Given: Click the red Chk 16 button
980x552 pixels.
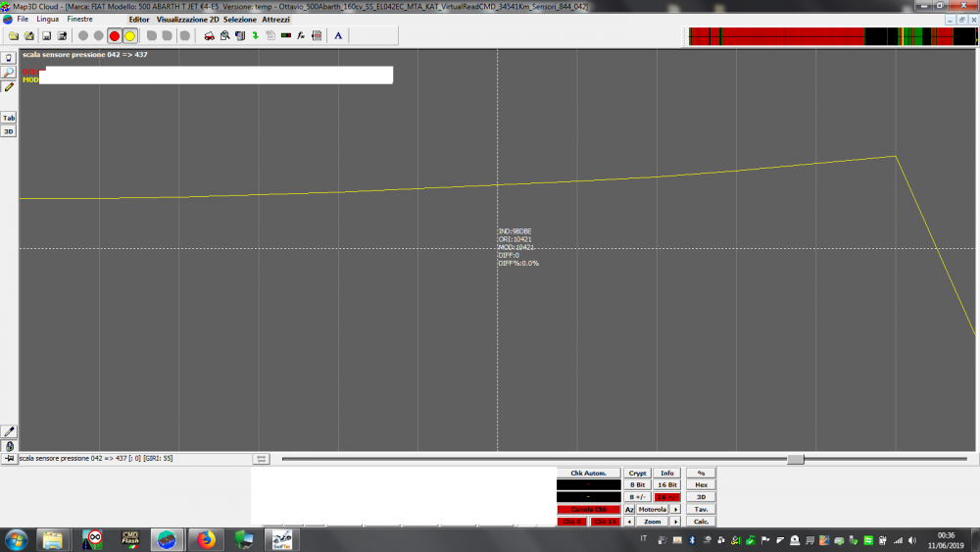Looking at the screenshot, I should (605, 522).
